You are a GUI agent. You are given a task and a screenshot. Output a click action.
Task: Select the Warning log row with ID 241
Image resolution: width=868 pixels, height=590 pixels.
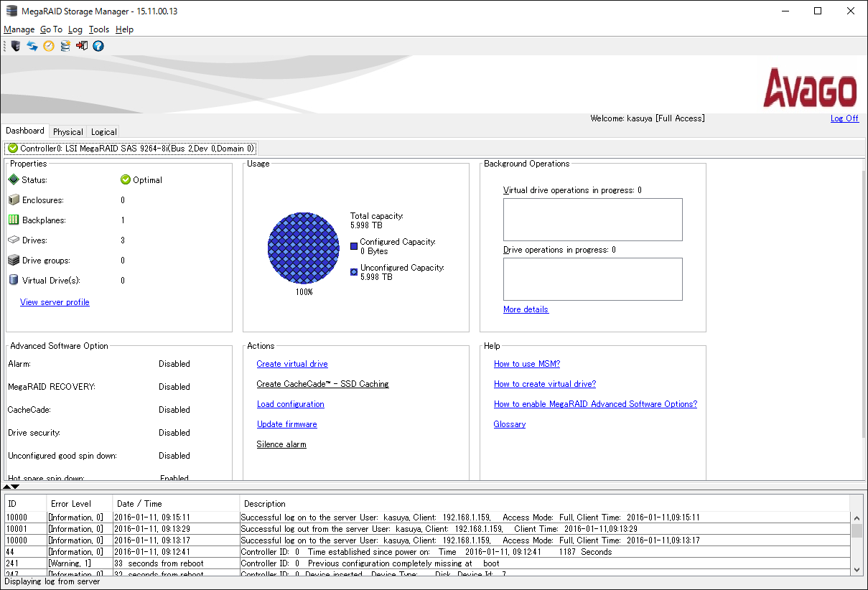pos(428,563)
